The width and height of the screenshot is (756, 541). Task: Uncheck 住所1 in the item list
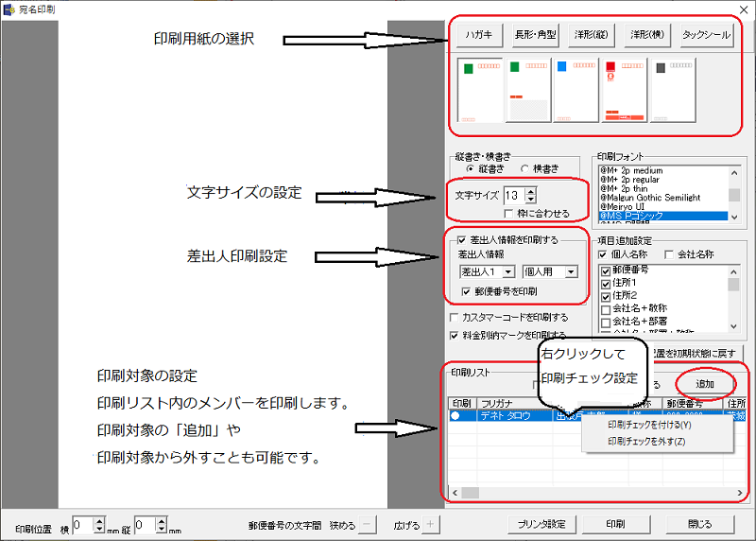point(606,285)
